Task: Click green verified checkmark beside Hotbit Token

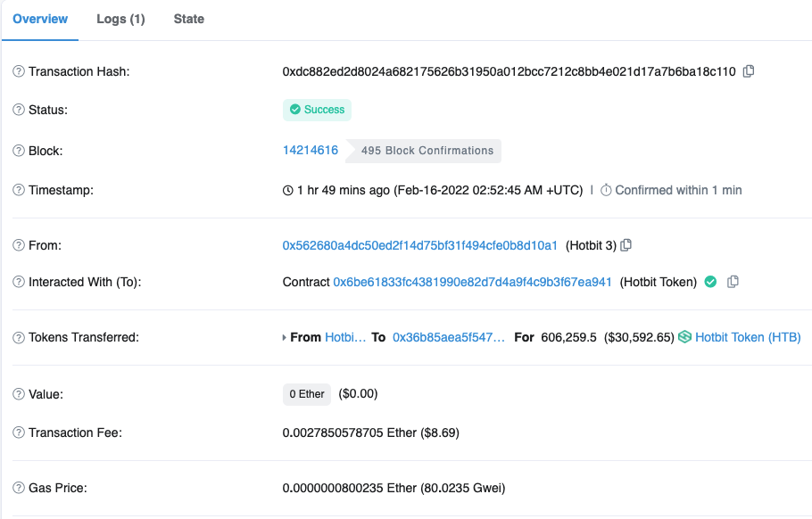Action: (710, 282)
